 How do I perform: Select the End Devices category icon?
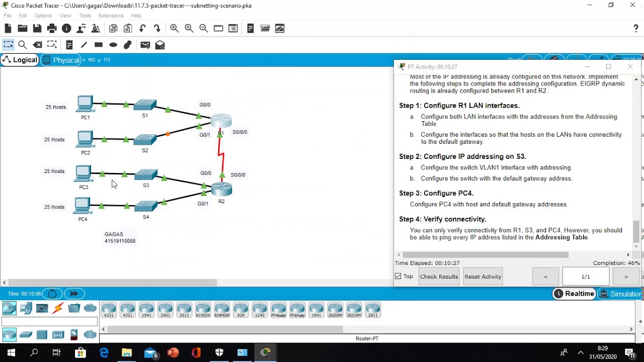coord(26,308)
